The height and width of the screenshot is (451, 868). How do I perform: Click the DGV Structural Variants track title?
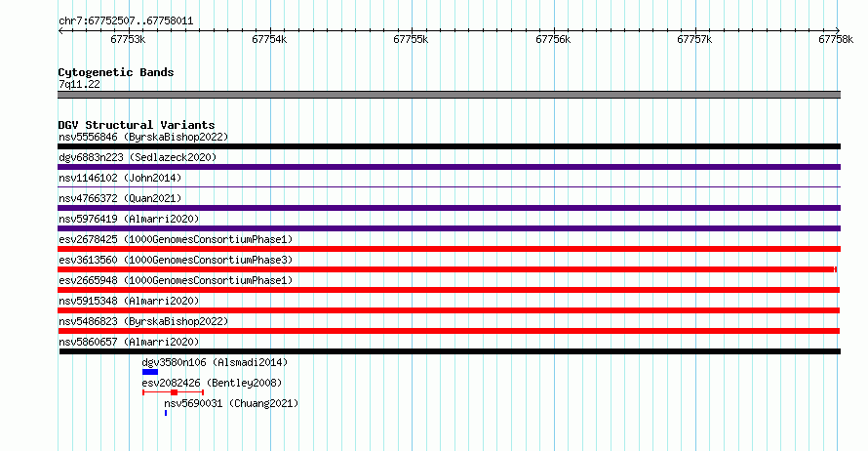(x=137, y=125)
